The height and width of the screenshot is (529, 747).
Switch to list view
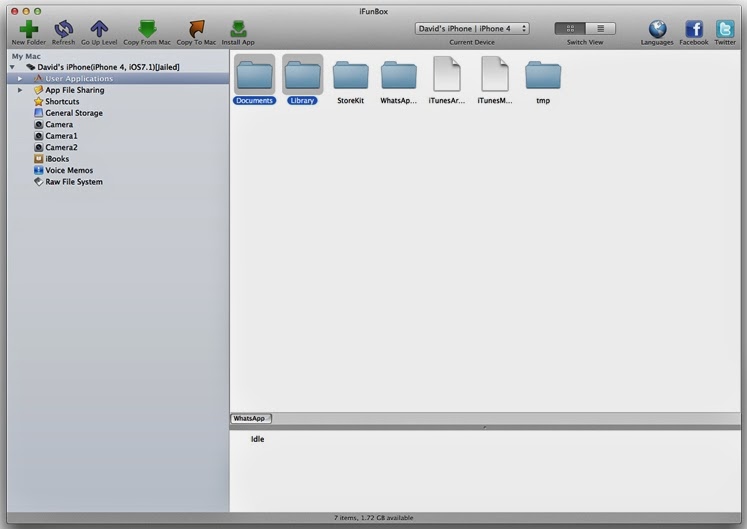[600, 29]
